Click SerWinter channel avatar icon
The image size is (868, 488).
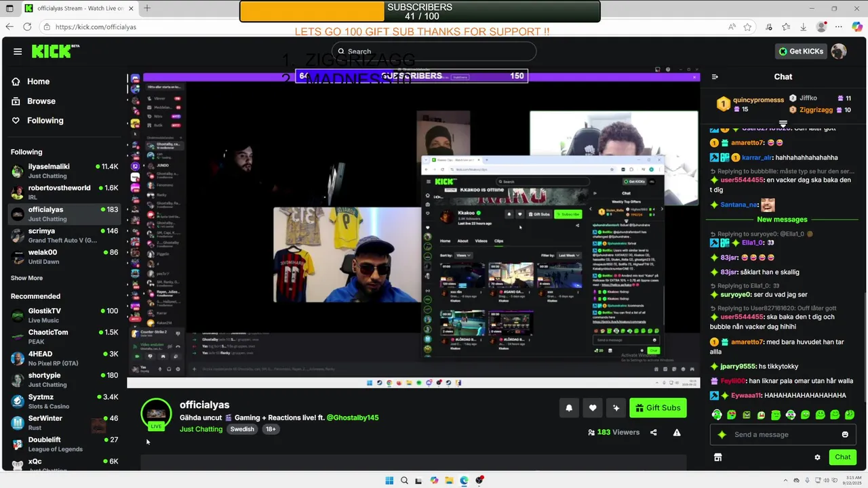17,423
